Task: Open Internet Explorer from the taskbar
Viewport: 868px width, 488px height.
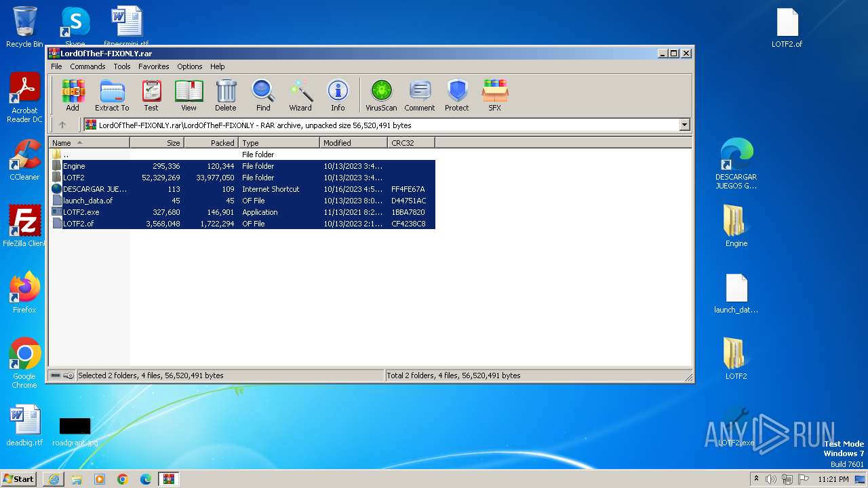Action: click(x=54, y=479)
